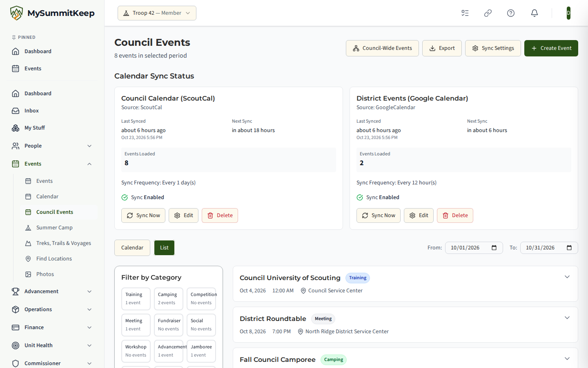
Task: Click Export button
Action: coord(442,48)
